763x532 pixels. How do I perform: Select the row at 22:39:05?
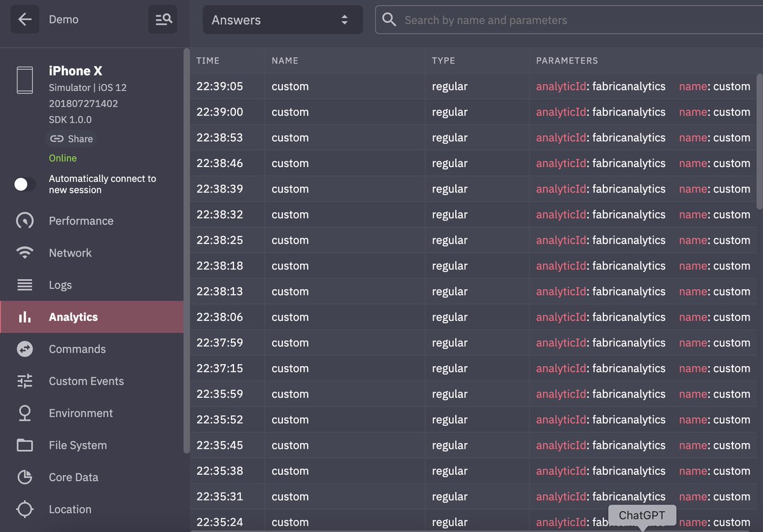point(474,86)
